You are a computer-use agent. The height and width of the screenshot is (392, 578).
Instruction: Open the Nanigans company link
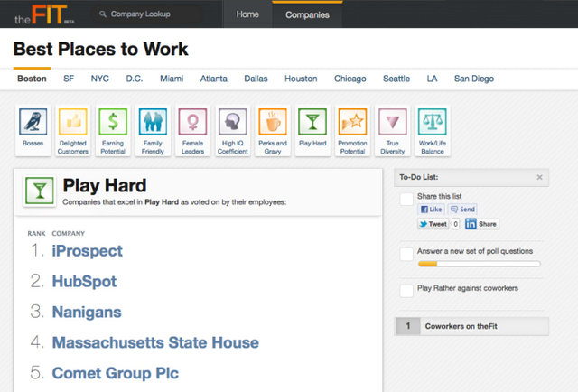point(87,312)
